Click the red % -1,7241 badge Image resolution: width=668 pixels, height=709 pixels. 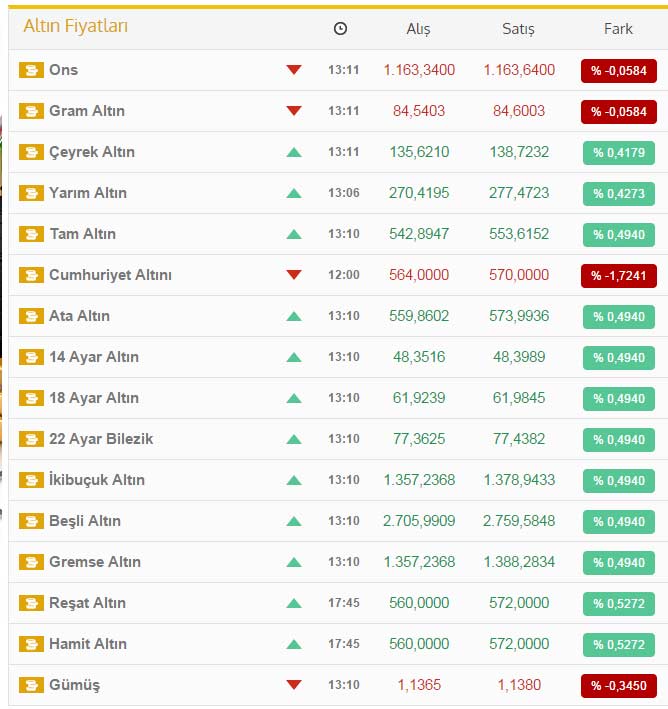point(618,275)
